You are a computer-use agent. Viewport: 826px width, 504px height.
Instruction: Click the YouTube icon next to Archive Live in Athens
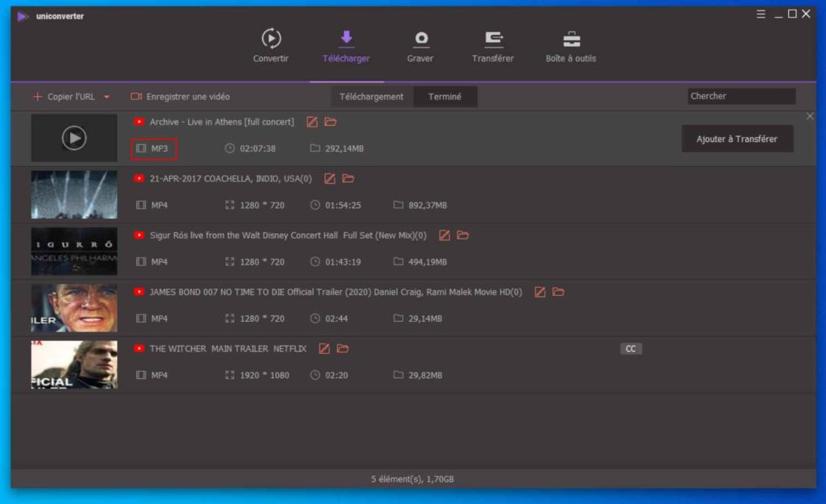(x=139, y=123)
